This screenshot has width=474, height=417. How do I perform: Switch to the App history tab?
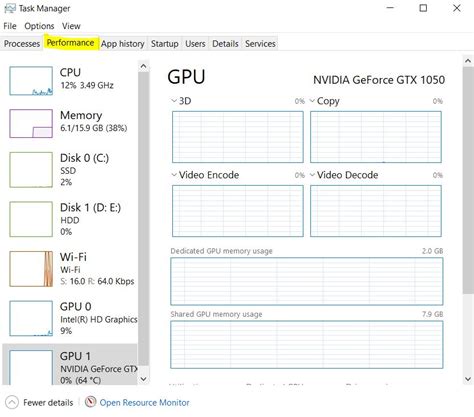click(x=123, y=44)
